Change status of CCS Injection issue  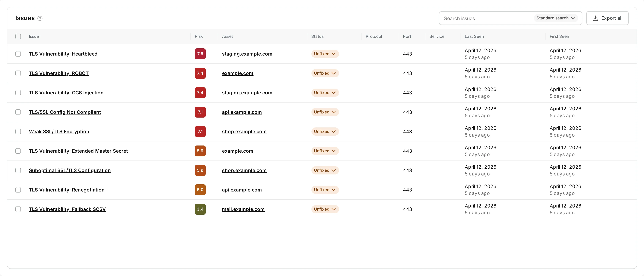tap(325, 93)
